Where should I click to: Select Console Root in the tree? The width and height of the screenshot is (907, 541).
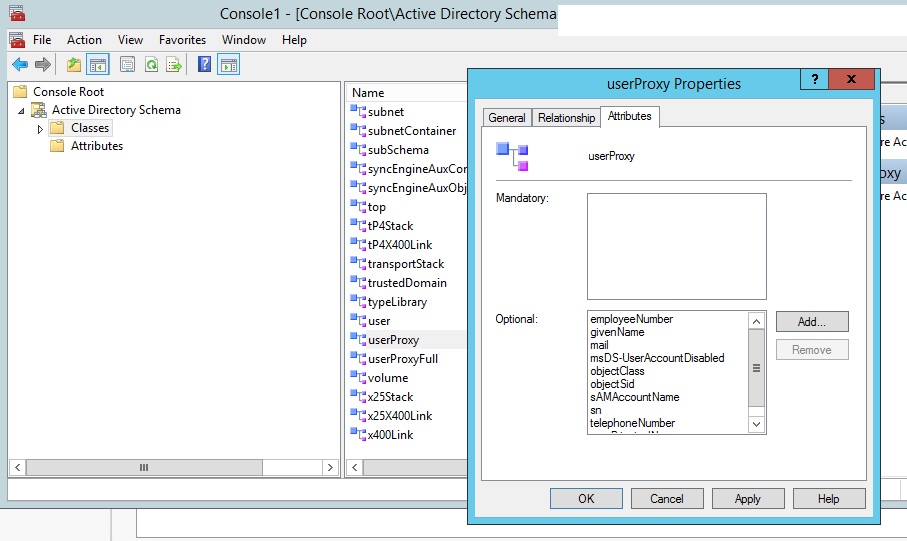coord(68,91)
